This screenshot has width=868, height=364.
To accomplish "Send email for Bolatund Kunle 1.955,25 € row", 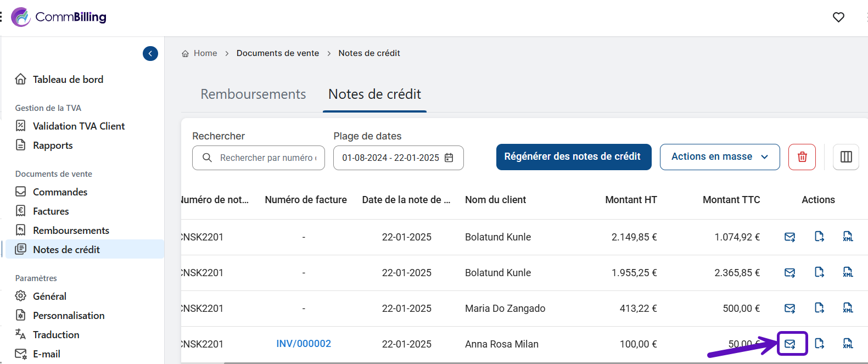I will pos(789,272).
